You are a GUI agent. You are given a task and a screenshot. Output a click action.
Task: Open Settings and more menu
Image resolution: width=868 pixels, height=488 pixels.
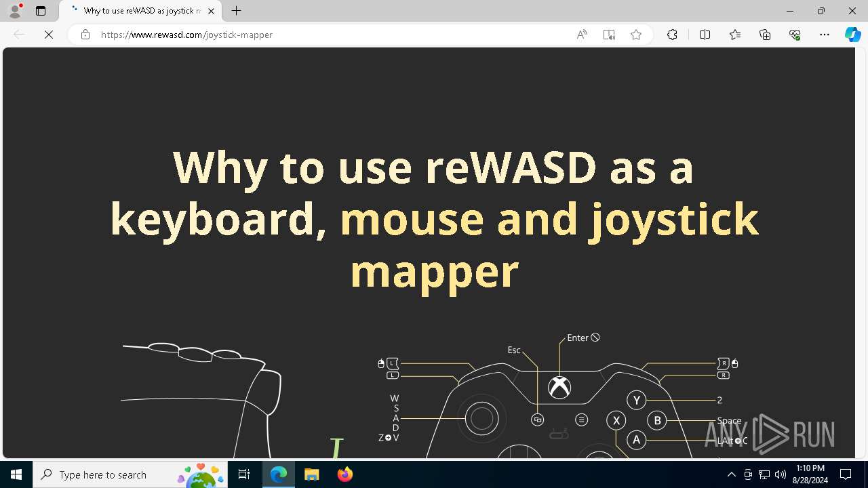[825, 35]
